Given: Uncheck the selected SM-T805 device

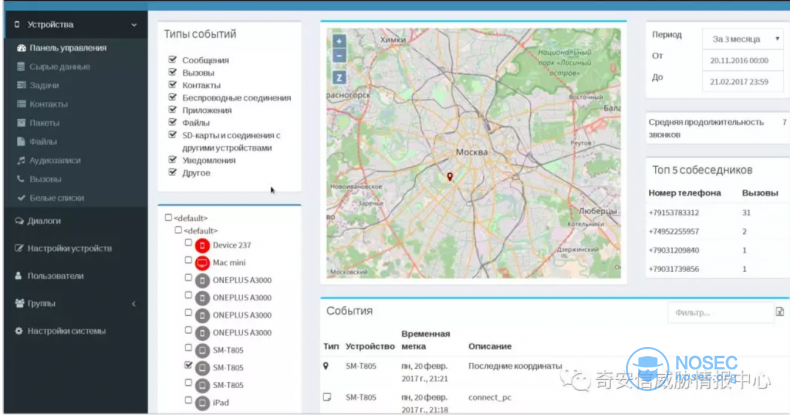Looking at the screenshot, I should point(188,365).
